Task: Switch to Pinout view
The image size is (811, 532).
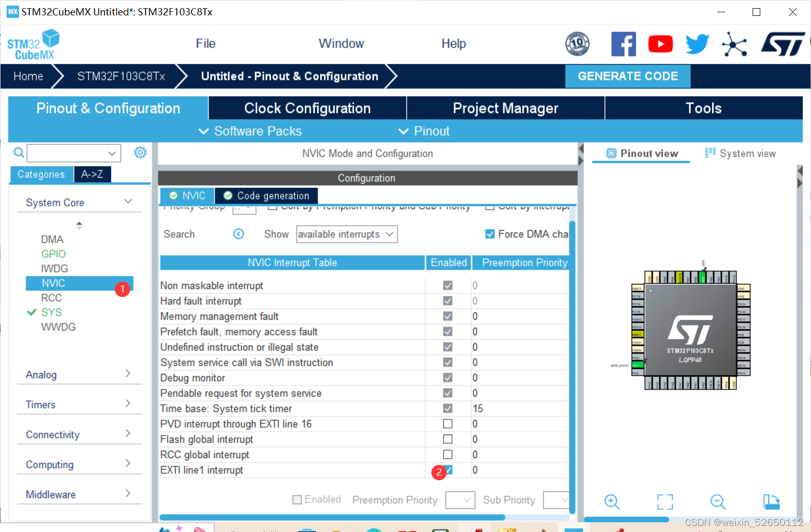Action: click(641, 153)
